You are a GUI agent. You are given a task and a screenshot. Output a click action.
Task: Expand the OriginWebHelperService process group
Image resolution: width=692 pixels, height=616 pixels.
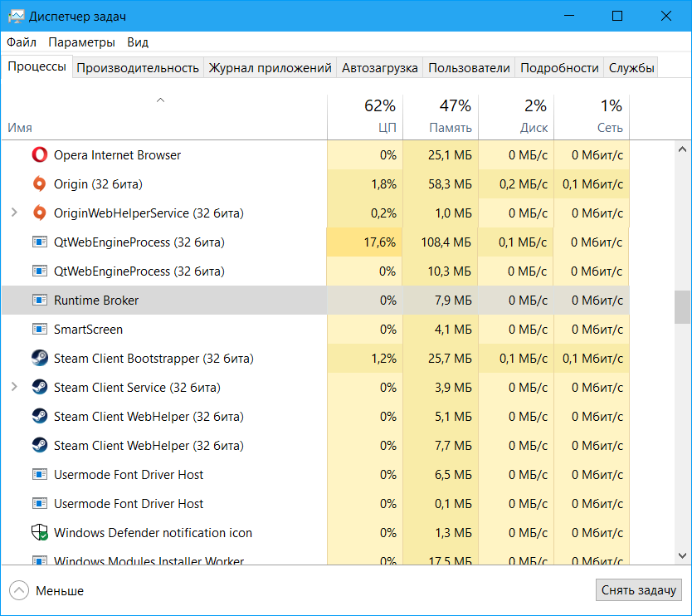pyautogui.click(x=14, y=213)
